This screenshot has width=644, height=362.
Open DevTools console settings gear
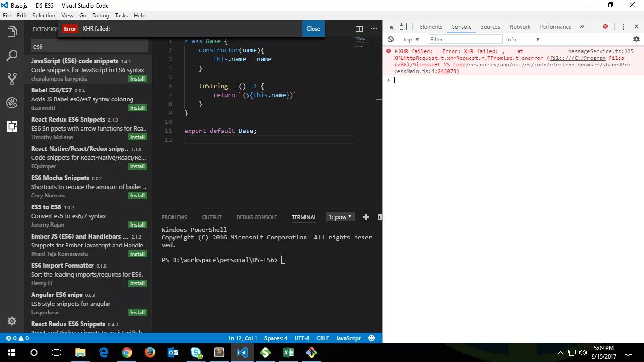(636, 39)
